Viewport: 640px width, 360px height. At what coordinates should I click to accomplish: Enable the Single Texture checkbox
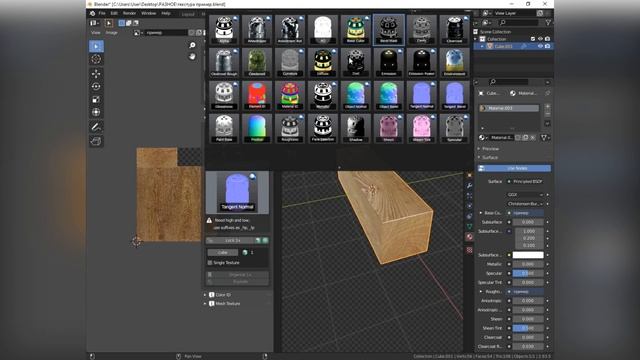coord(210,263)
